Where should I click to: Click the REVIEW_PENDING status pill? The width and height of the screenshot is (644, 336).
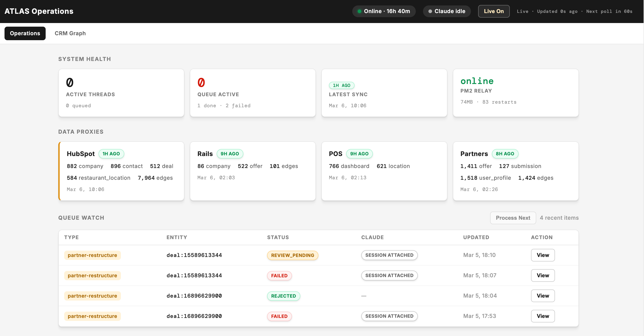pyautogui.click(x=292, y=255)
